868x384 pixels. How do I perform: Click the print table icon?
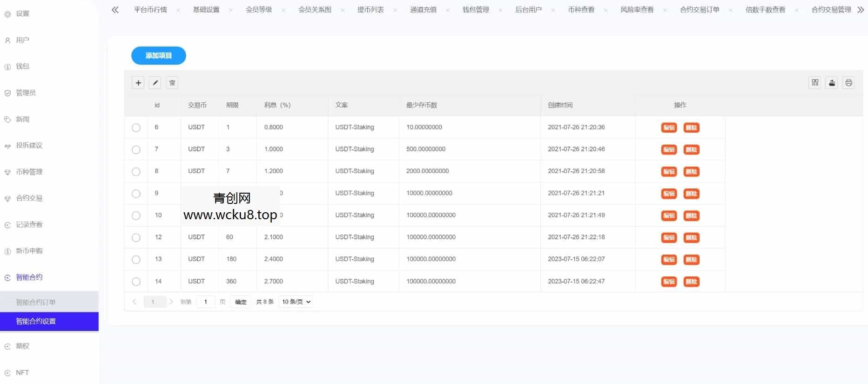848,83
